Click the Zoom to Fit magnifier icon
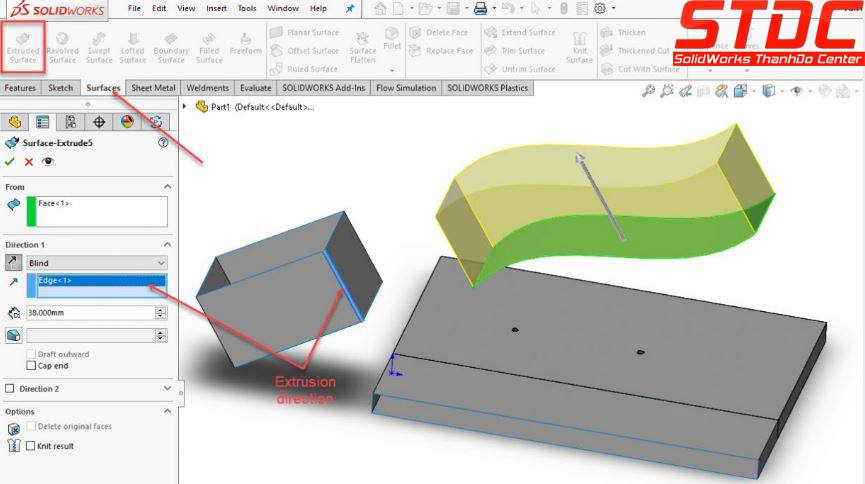This screenshot has width=865, height=484. click(648, 91)
